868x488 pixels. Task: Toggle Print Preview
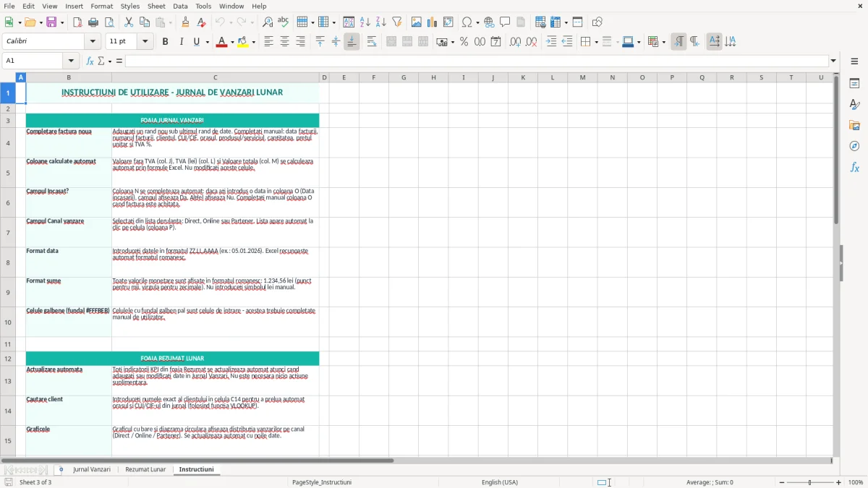[109, 22]
